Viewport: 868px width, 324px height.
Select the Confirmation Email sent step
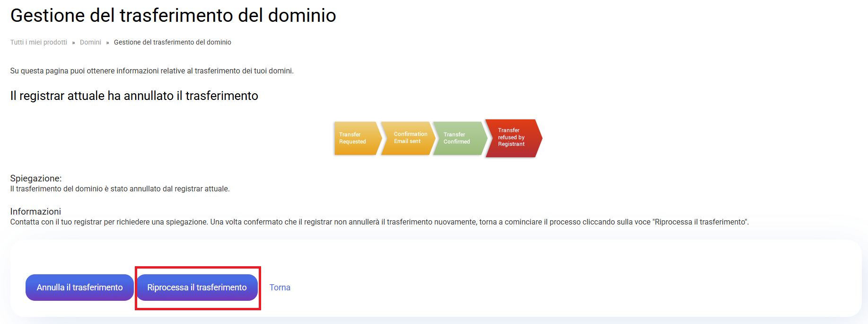[408, 138]
